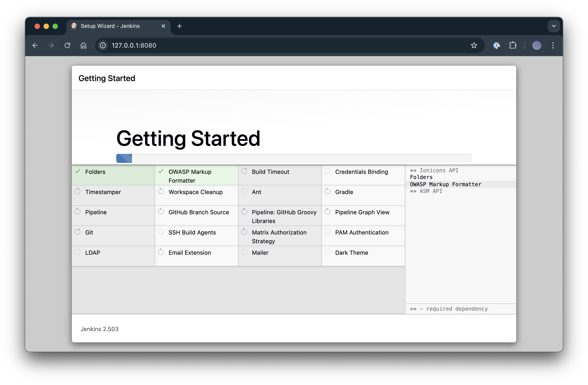Open a new browser tab

point(179,26)
